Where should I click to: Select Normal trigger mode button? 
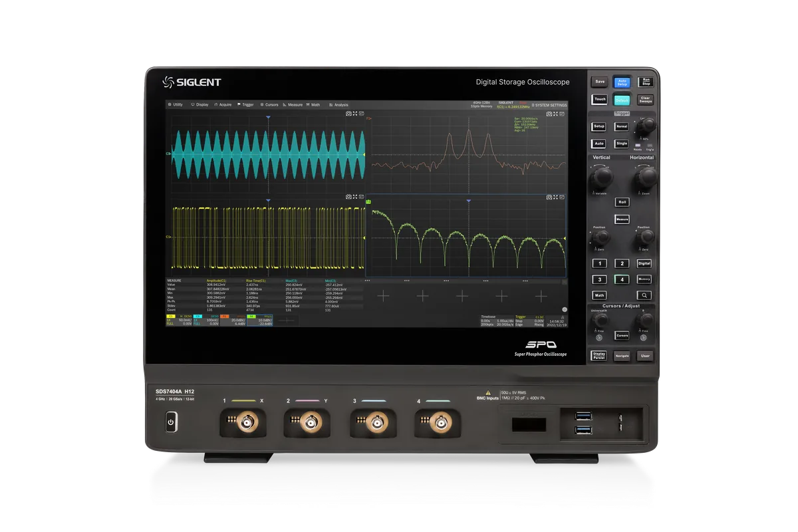click(622, 126)
